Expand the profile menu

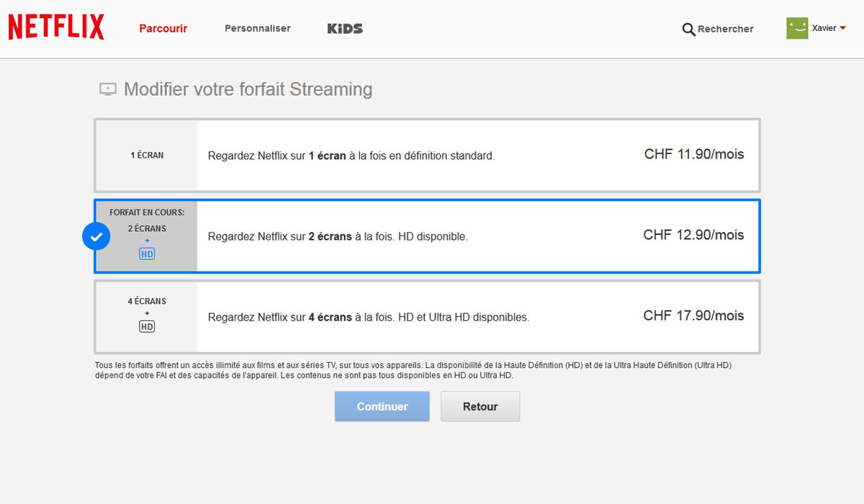point(817,28)
